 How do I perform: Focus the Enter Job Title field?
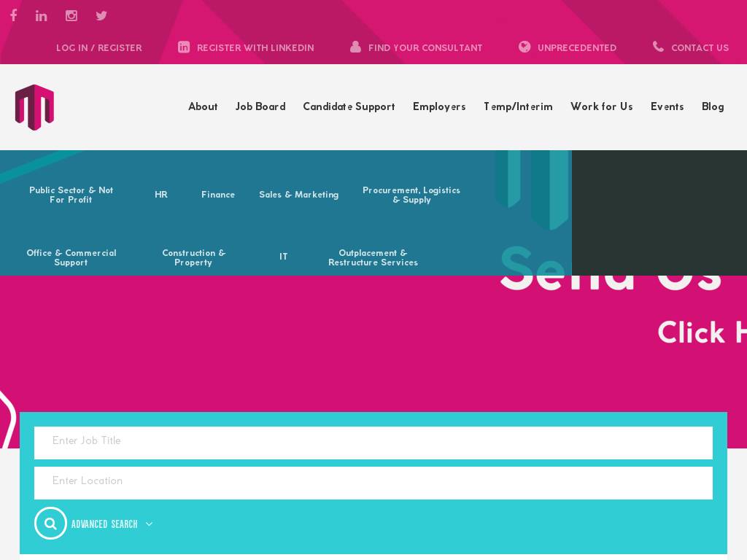(373, 443)
